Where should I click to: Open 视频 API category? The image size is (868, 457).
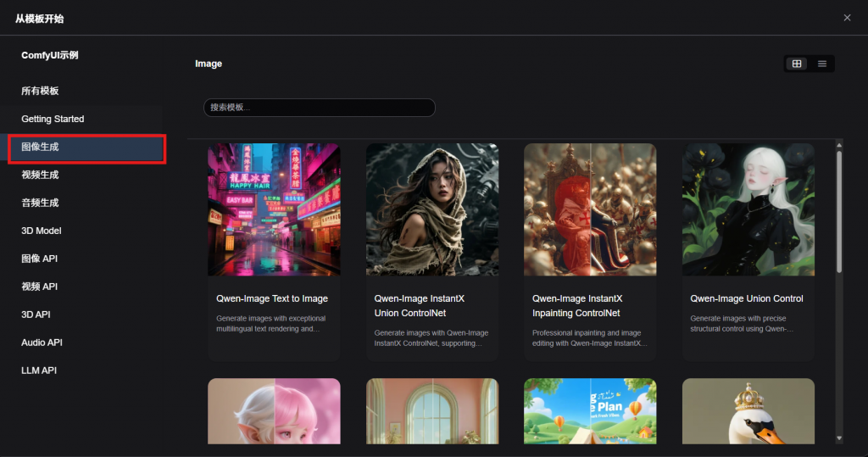(x=39, y=287)
